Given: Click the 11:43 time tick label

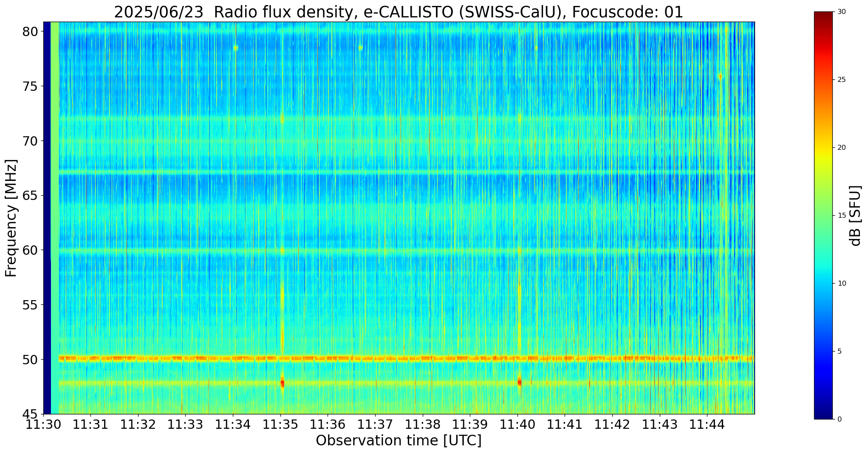Looking at the screenshot, I should click(x=660, y=425).
